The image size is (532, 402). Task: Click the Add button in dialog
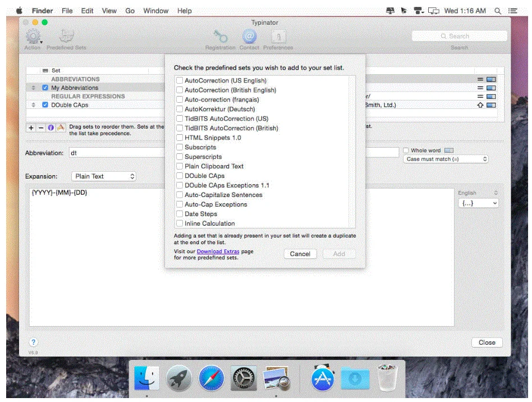(339, 254)
